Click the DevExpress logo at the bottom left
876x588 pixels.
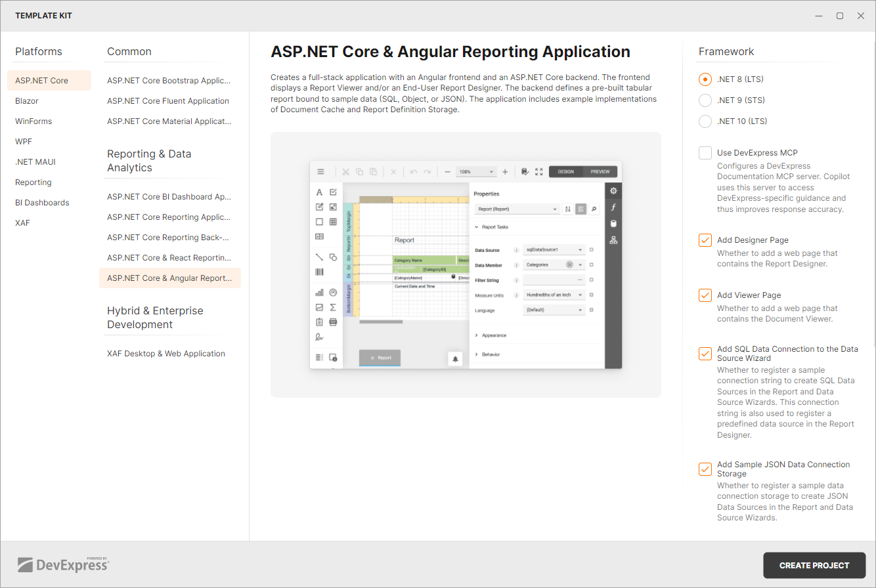[64, 564]
